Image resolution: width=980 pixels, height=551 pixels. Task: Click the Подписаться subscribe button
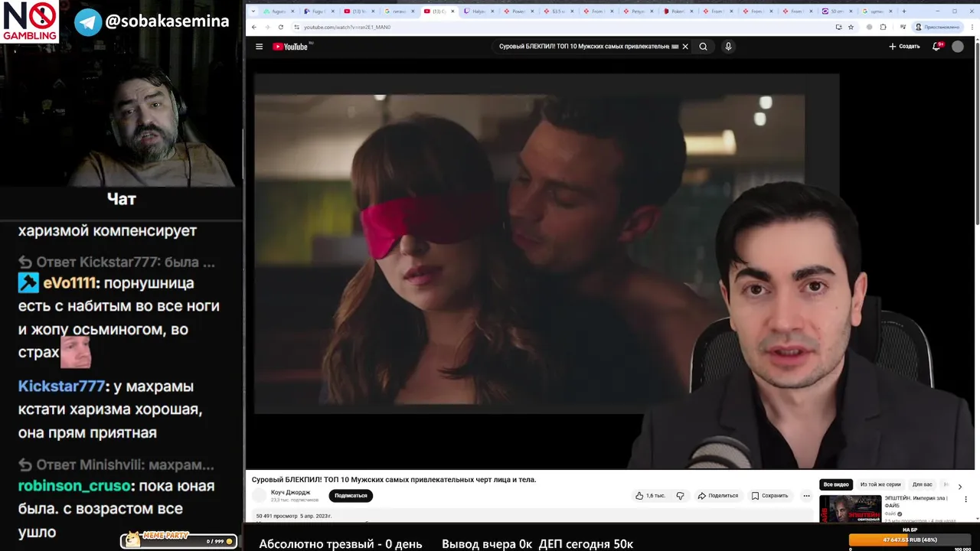(x=351, y=496)
